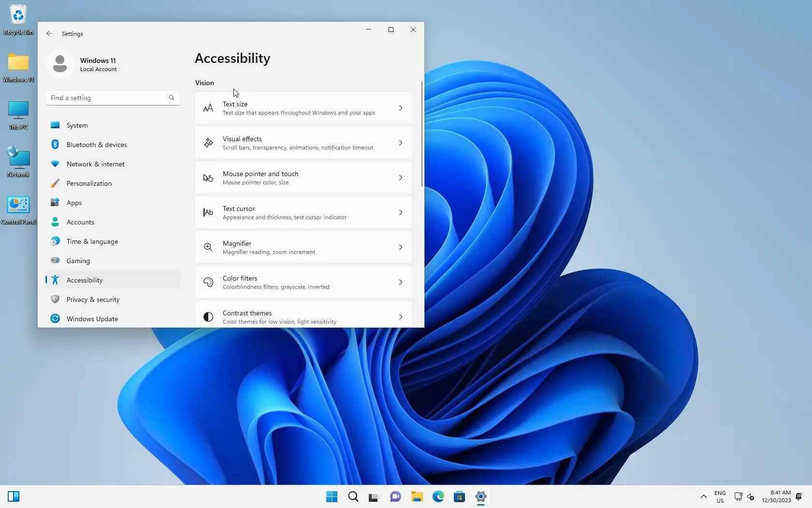Open Bluetooth & devices category
The width and height of the screenshot is (812, 508).
113,145
